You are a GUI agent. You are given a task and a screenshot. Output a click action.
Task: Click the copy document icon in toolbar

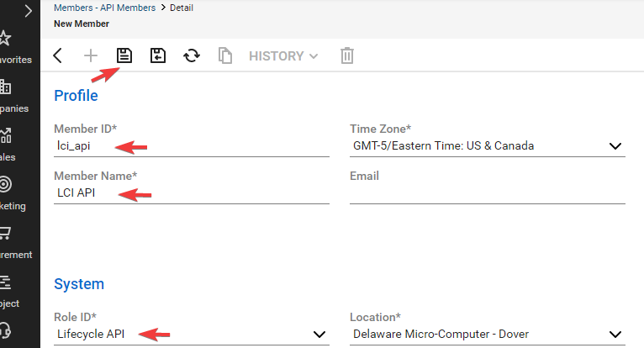(x=225, y=56)
